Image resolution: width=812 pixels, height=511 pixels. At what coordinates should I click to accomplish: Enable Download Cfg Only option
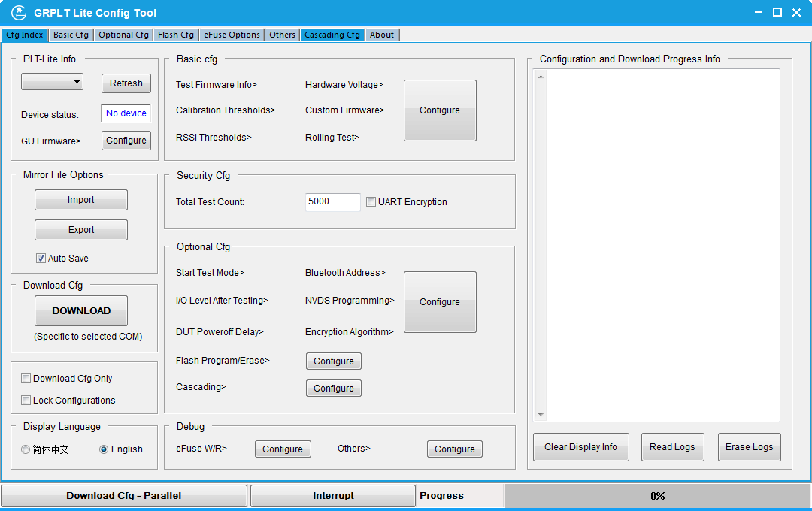click(x=26, y=379)
